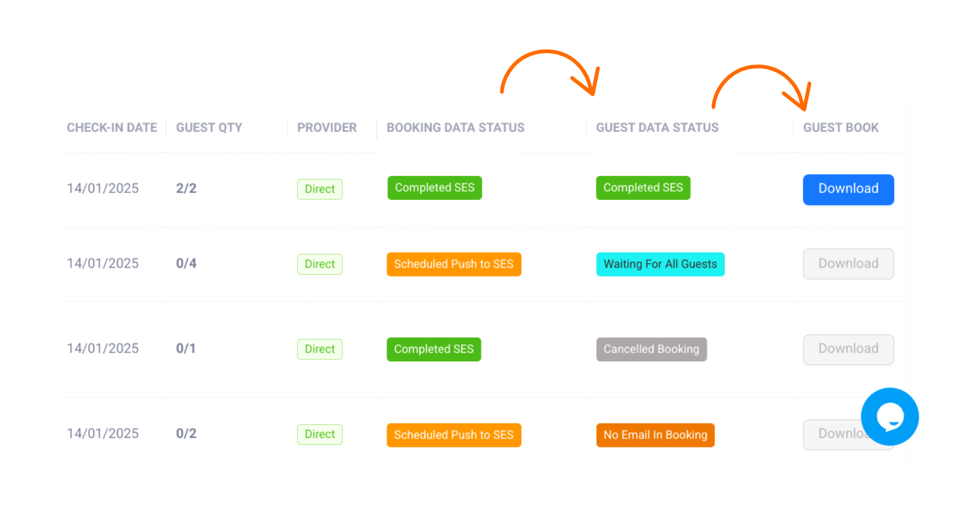This screenshot has width=980, height=505.
Task: Click the PROVIDER column header
Action: coord(326,127)
